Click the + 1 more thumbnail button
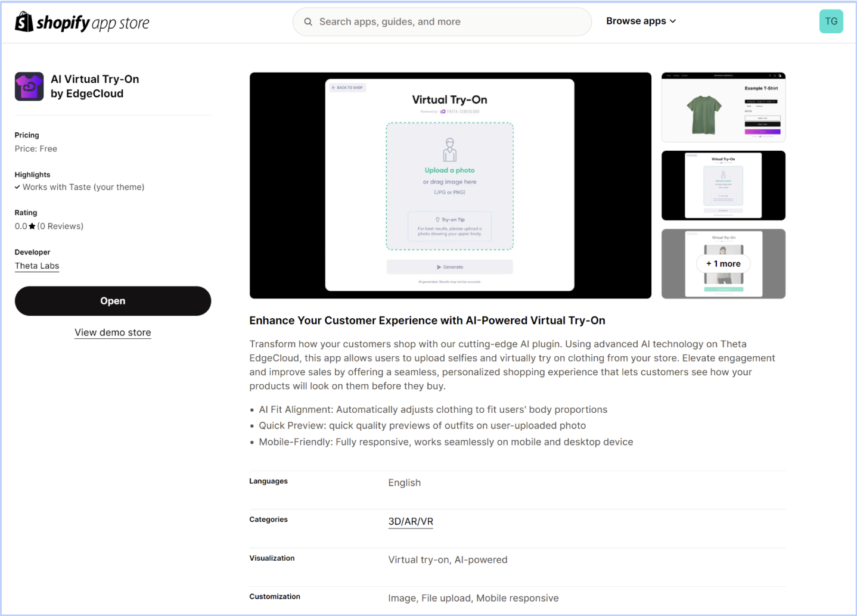The width and height of the screenshot is (857, 616). 723,264
